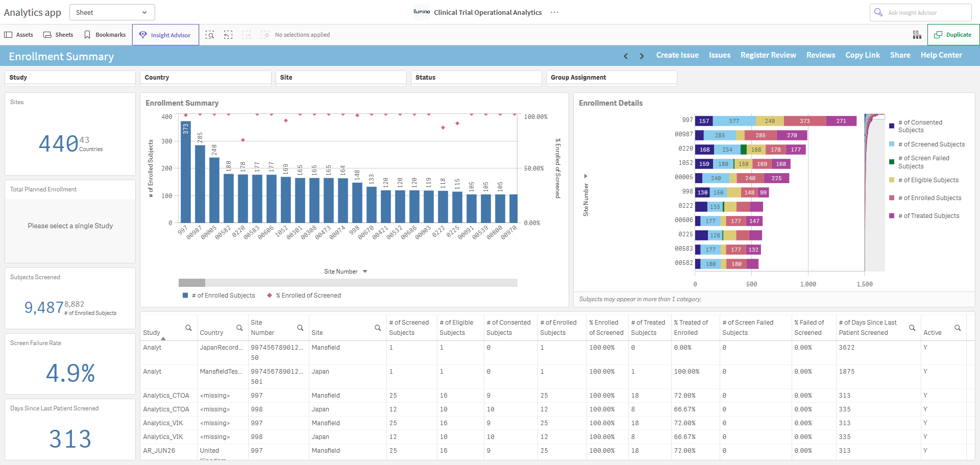The height and width of the screenshot is (465, 980).
Task: Go to the previous sheet arrow
Action: (626, 56)
